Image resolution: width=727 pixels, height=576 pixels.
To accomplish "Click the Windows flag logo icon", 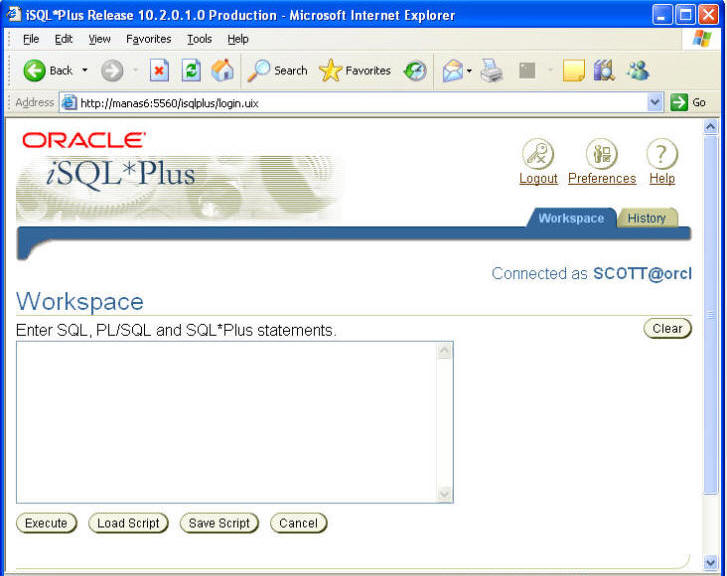I will 702,39.
